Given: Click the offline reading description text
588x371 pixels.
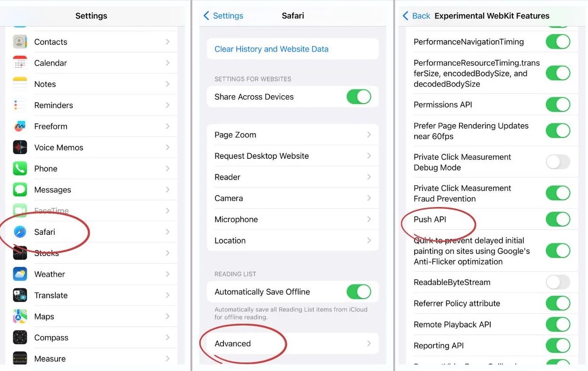Looking at the screenshot, I should pyautogui.click(x=291, y=313).
